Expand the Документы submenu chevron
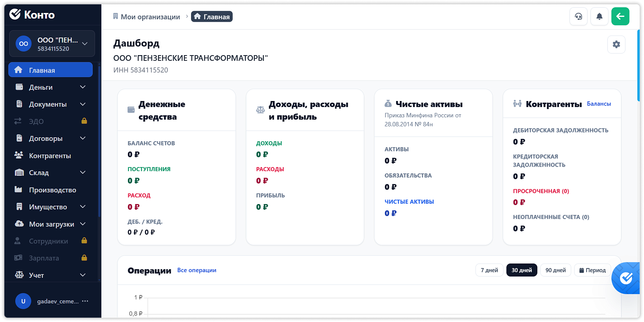644x322 pixels. click(83, 104)
